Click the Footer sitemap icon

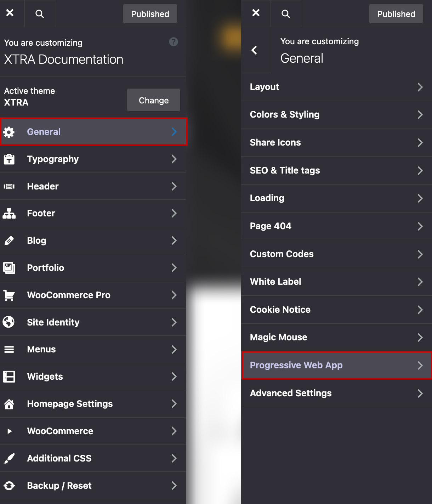(9, 214)
